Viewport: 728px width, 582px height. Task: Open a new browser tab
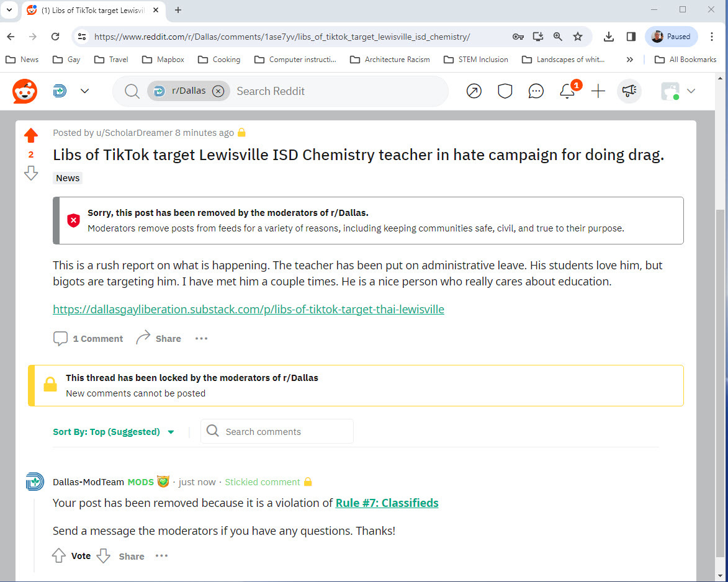click(x=178, y=10)
